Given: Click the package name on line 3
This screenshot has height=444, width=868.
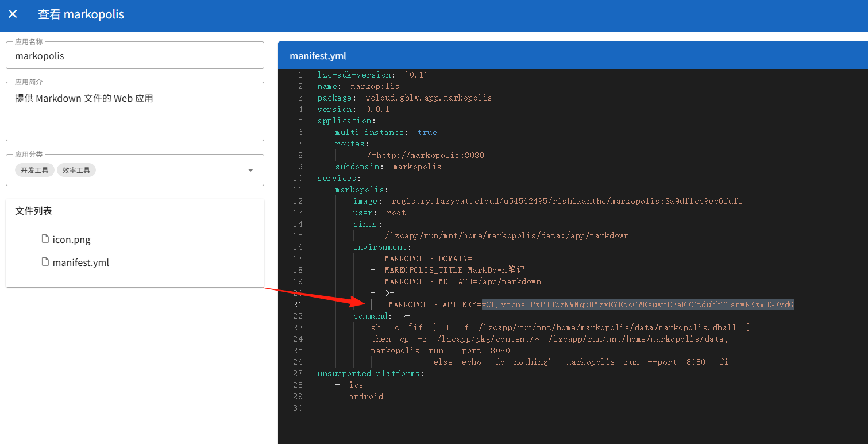Looking at the screenshot, I should click(429, 98).
